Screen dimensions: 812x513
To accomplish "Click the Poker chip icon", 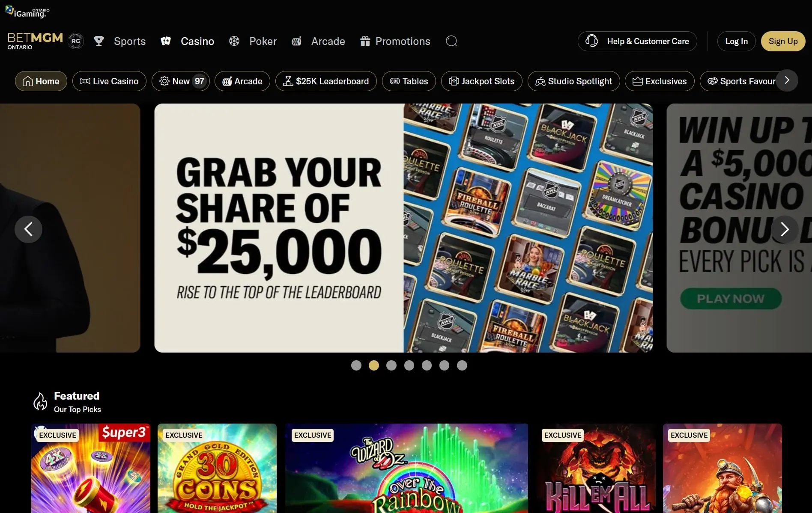I will pos(234,41).
